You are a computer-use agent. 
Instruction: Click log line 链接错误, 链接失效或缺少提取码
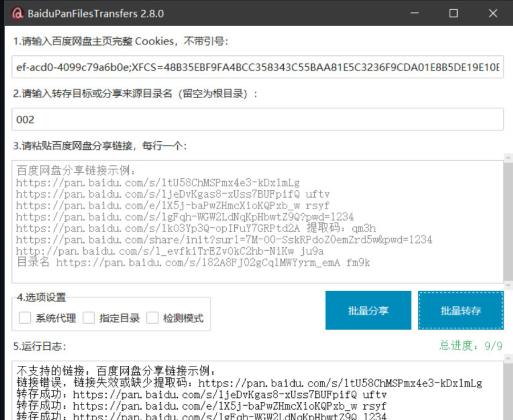coord(249,383)
